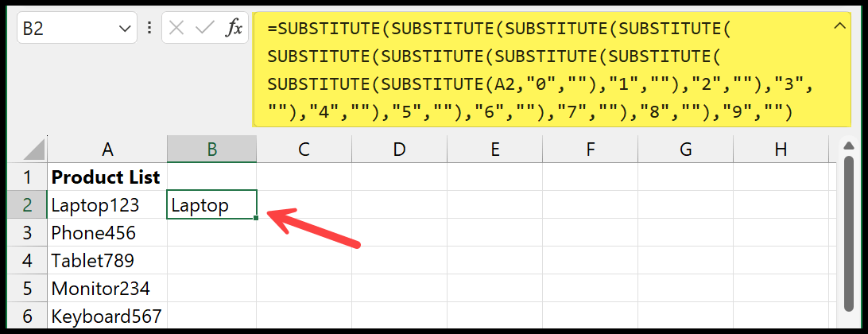Click the fill handle of cell B2

point(256,218)
